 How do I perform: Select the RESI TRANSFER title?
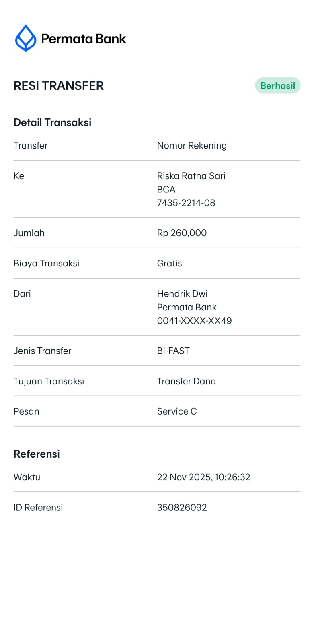(x=59, y=86)
